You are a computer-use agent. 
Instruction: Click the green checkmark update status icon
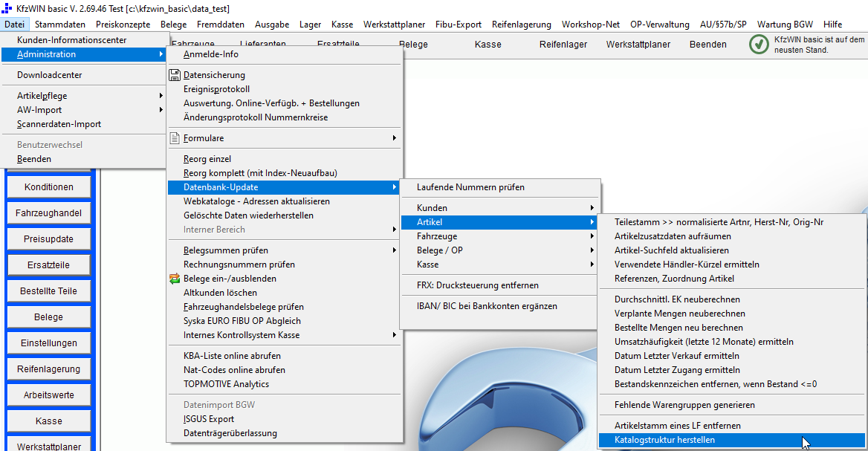click(x=759, y=45)
